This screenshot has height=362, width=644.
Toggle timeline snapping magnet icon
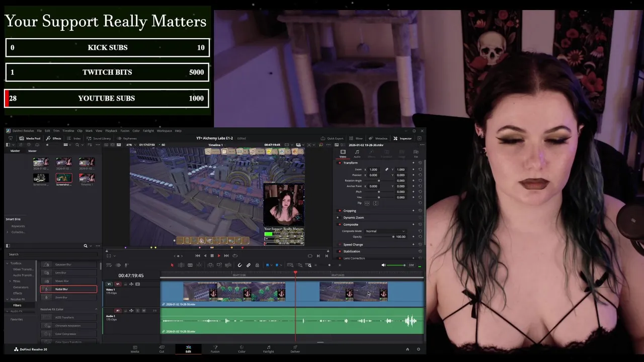pos(239,265)
